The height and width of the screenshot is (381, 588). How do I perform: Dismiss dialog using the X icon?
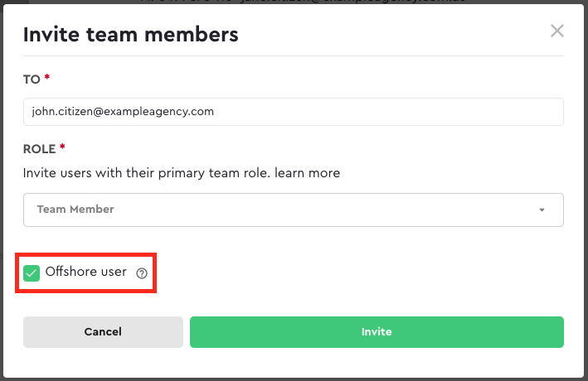[x=556, y=31]
